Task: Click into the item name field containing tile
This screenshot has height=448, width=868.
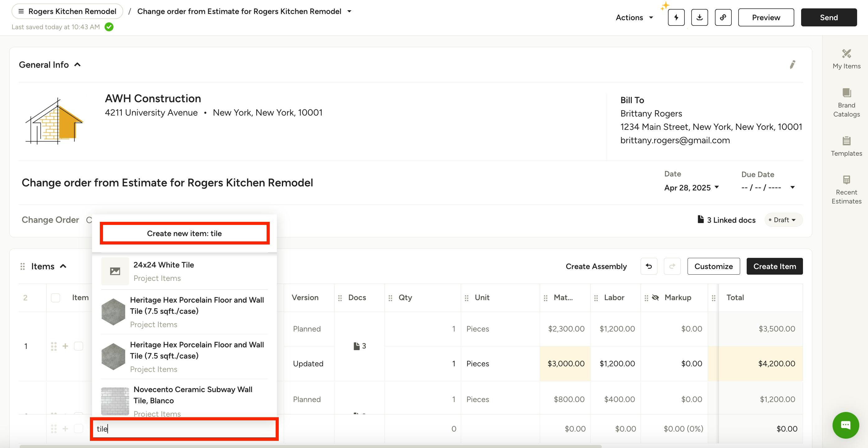Action: (x=184, y=429)
